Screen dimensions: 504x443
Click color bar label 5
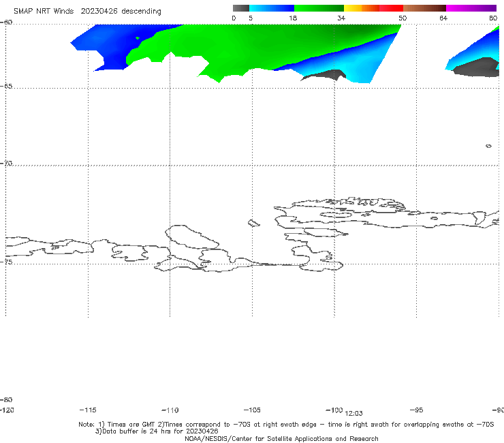pos(251,18)
